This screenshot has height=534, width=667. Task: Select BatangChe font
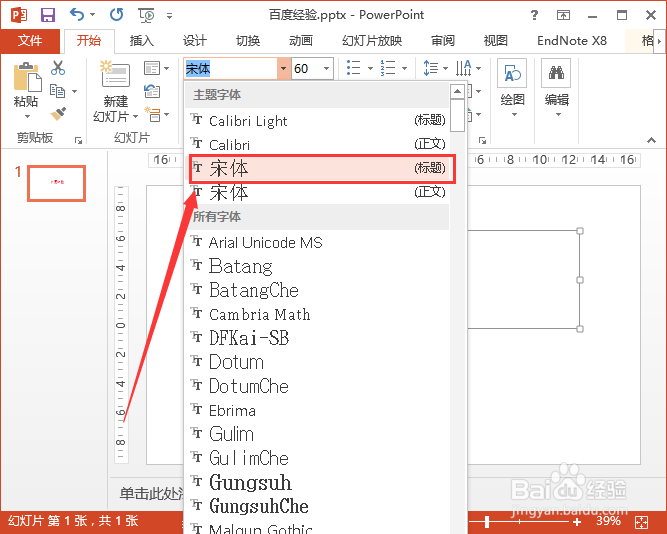point(317,290)
